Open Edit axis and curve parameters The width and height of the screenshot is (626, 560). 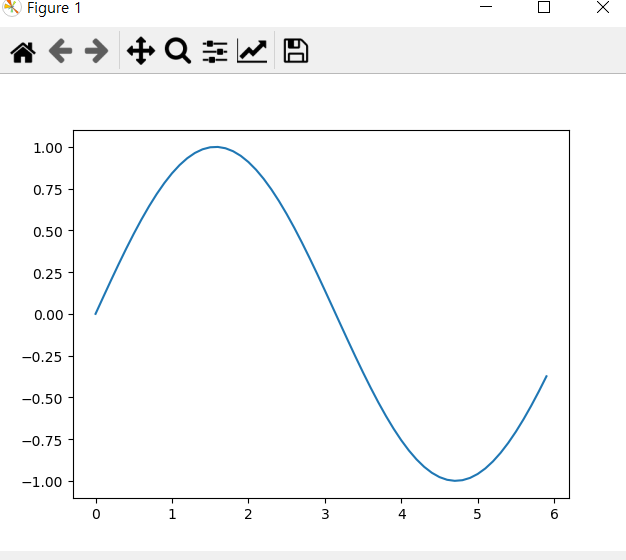coord(252,51)
